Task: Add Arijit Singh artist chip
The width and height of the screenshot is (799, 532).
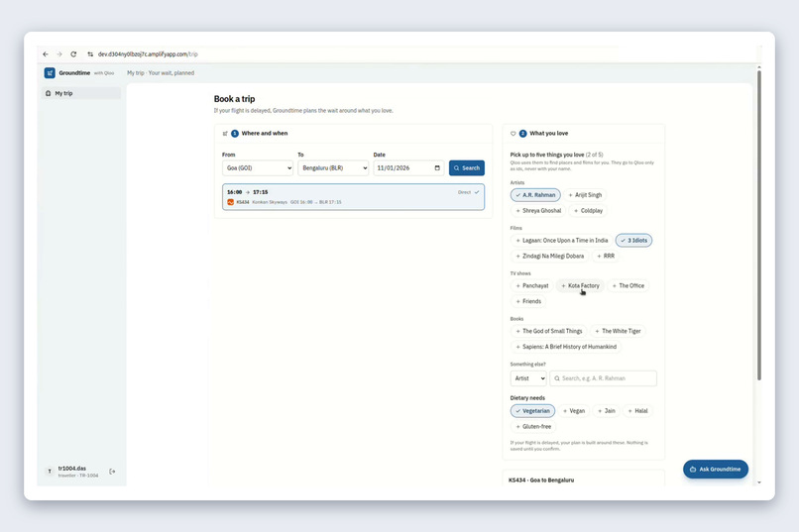Action: click(x=585, y=195)
